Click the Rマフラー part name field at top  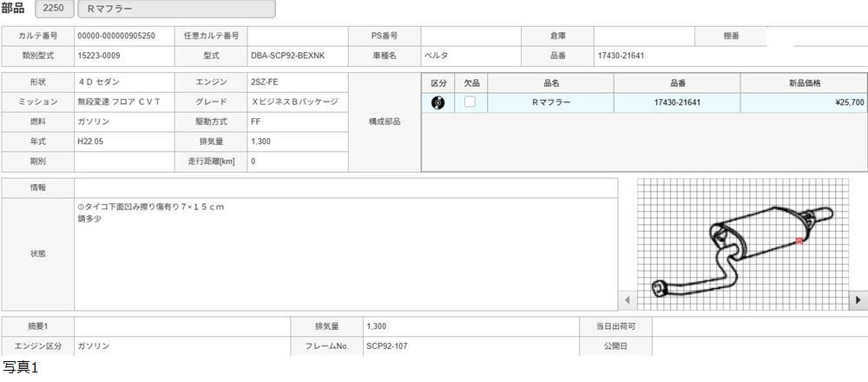coord(176,9)
